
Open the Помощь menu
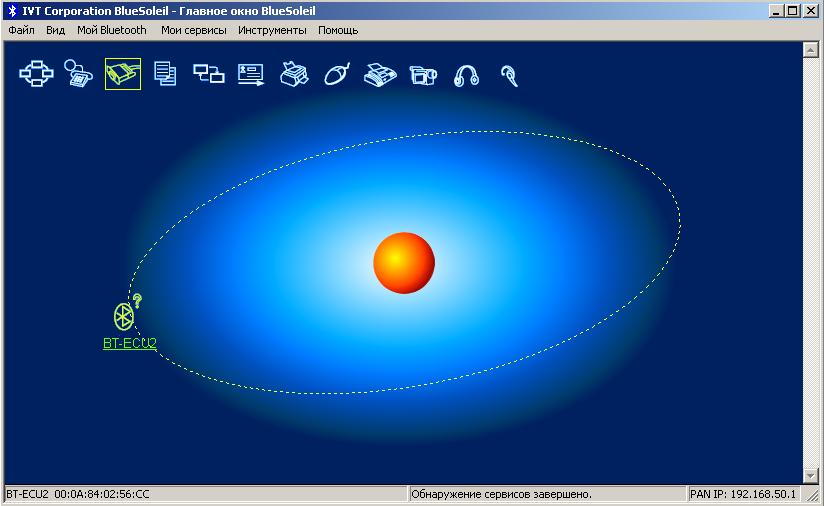point(338,30)
